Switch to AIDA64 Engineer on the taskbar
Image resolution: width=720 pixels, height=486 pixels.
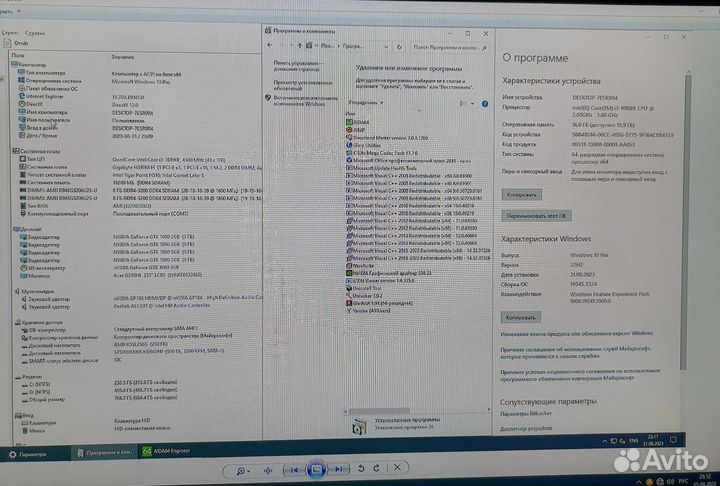point(167,451)
